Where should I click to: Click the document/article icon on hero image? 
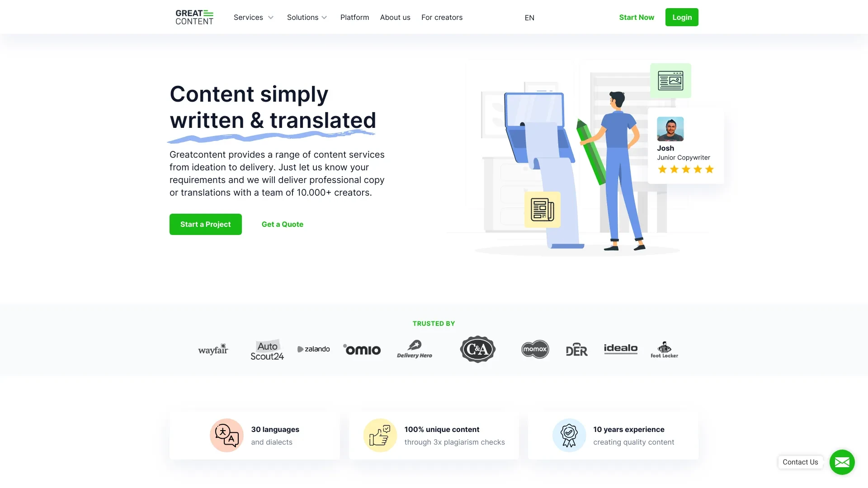[542, 210]
